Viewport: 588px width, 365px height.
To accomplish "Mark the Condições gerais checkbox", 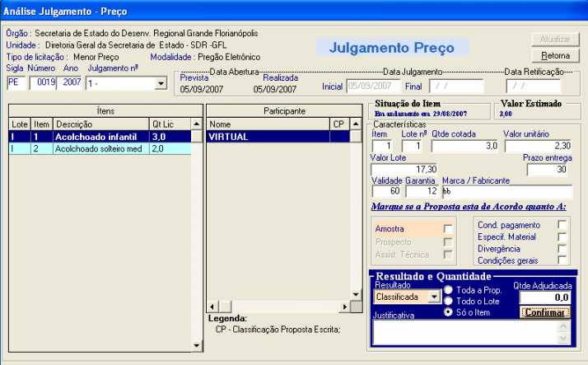I will click(x=562, y=260).
